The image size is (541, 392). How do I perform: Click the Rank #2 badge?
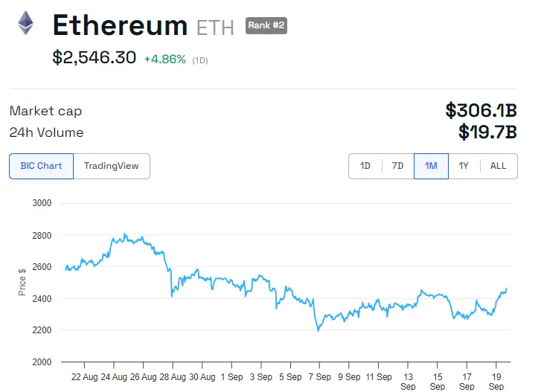point(266,25)
